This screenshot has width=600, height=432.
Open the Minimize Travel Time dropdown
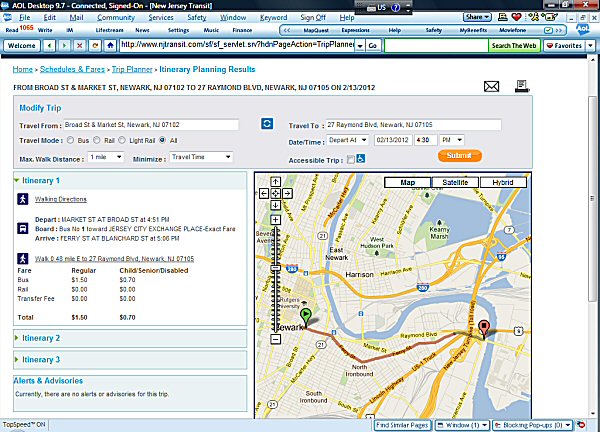pyautogui.click(x=201, y=157)
